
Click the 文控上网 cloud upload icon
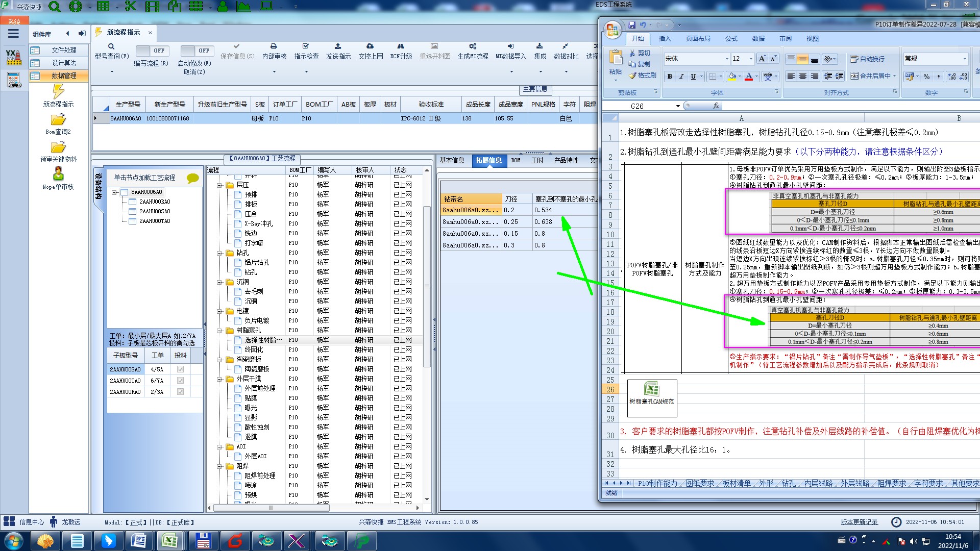pyautogui.click(x=370, y=46)
